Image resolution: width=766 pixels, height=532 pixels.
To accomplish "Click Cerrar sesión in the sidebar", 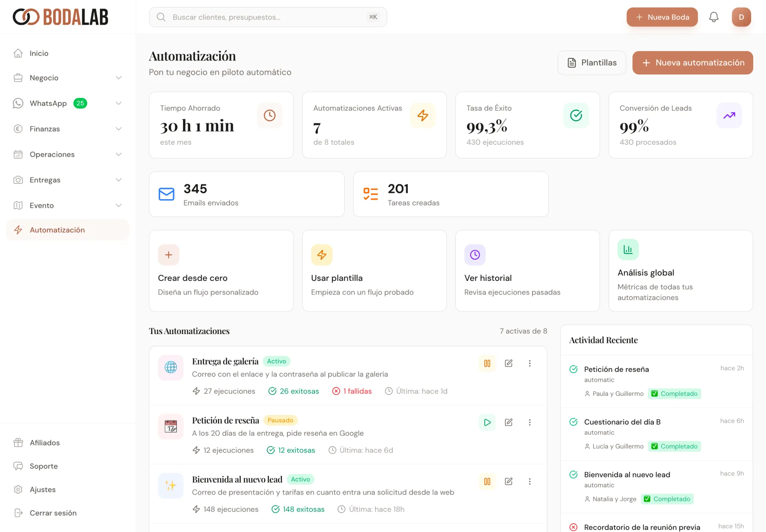I will pos(68,513).
